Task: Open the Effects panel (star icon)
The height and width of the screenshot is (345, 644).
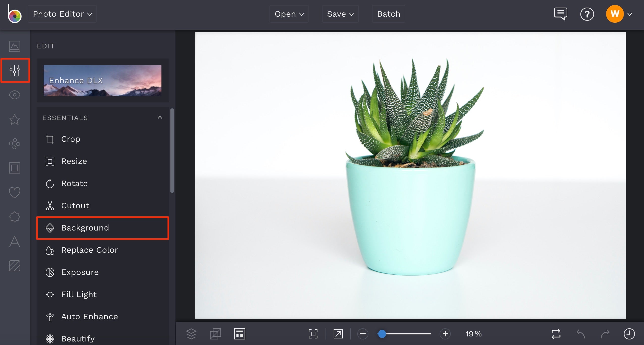Action: tap(14, 120)
